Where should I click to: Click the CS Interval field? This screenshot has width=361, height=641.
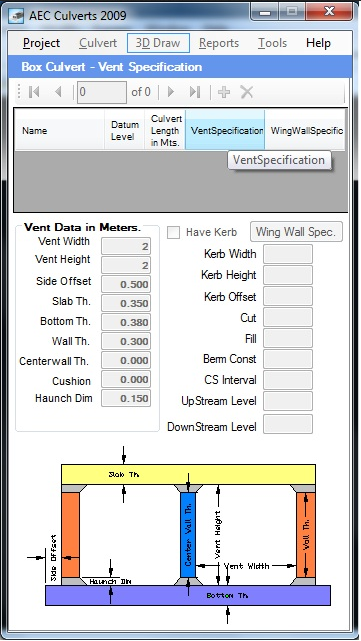[288, 380]
